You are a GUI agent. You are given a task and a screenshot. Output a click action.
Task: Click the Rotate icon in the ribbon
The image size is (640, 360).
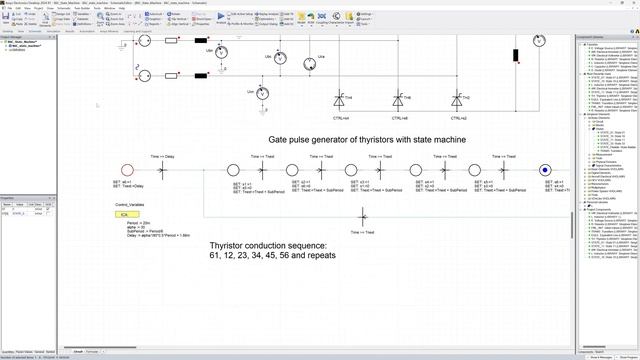pyautogui.click(x=173, y=14)
